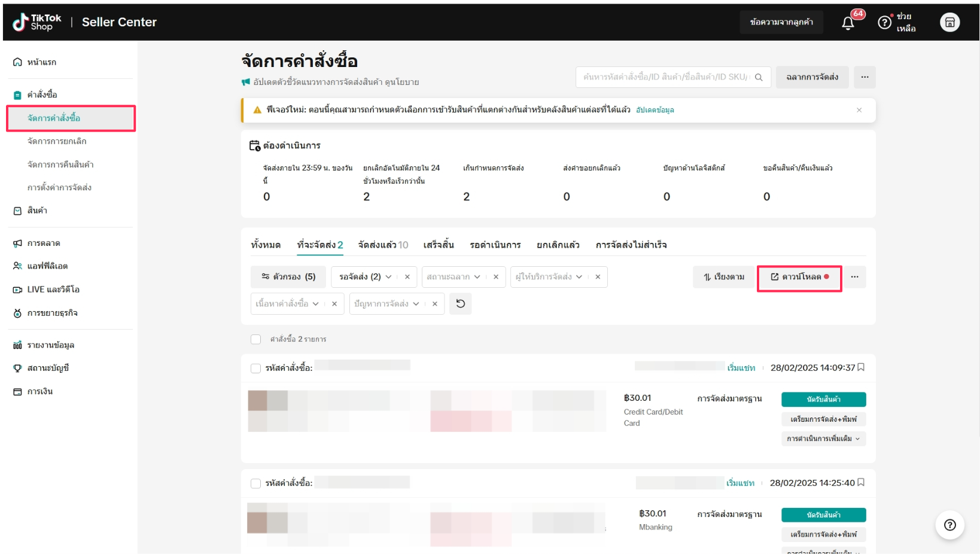Viewport: 980px width, 554px height.
Task: Click the ข้อความจากลูกค้า button
Action: pos(781,22)
